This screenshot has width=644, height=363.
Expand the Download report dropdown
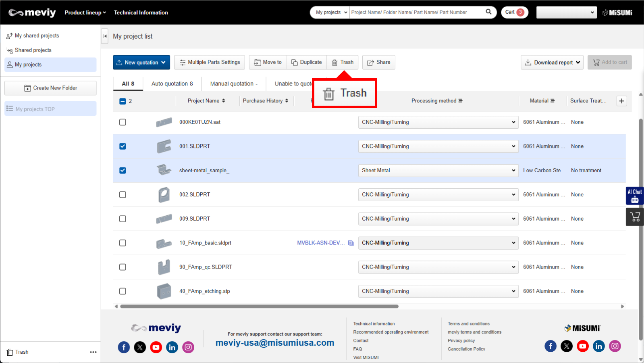(552, 63)
